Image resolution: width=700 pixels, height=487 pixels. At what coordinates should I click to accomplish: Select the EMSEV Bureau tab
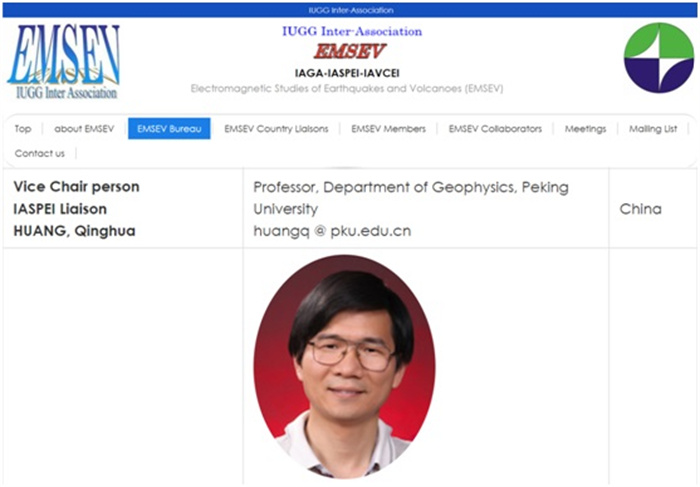coord(169,129)
